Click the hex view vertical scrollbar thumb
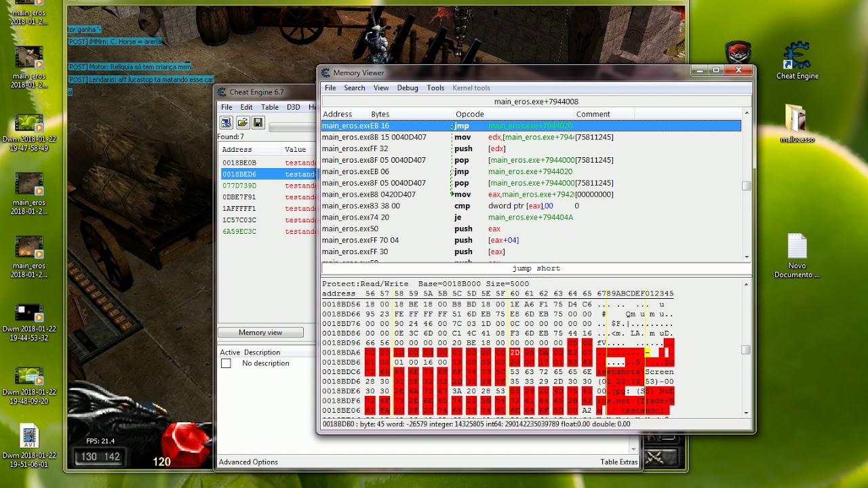The height and width of the screenshot is (488, 868). point(747,350)
